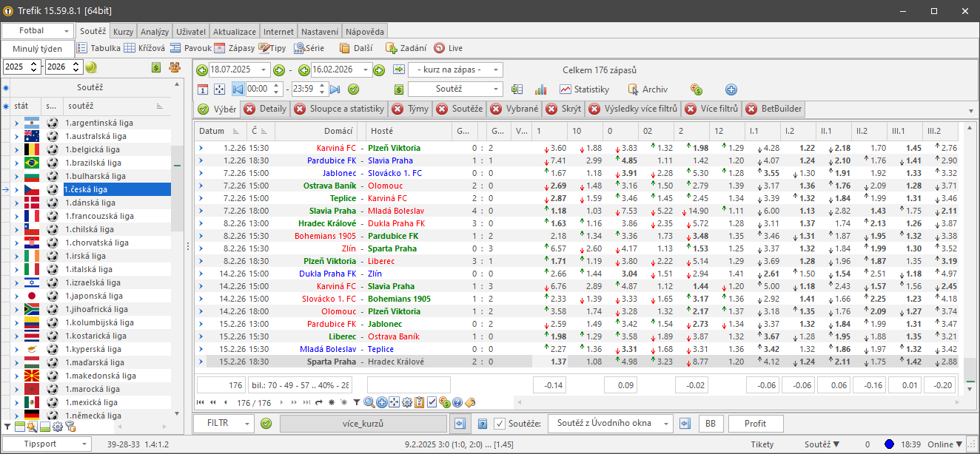980x454 pixels.
Task: Click the bar chart icon beside Statistiky
Action: (x=540, y=89)
